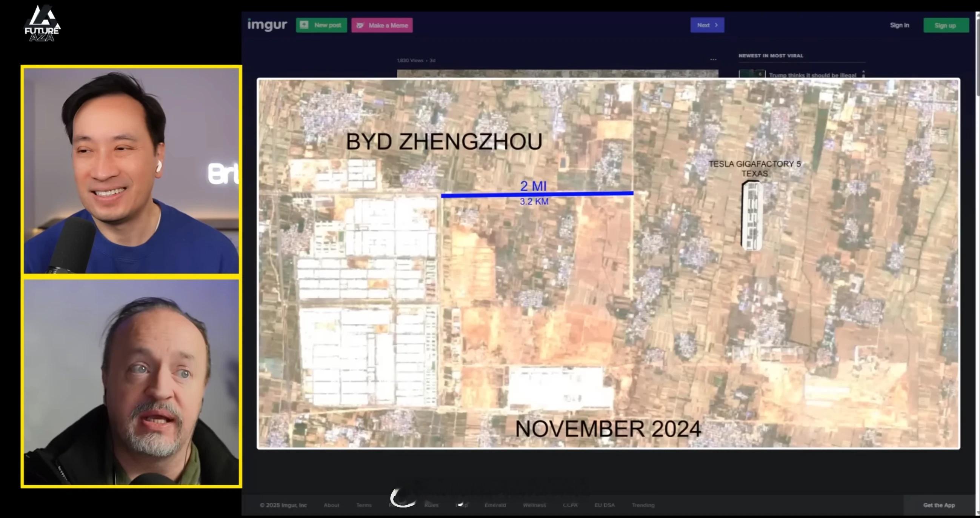Click the New post button label
The height and width of the screenshot is (518, 980).
click(x=328, y=25)
